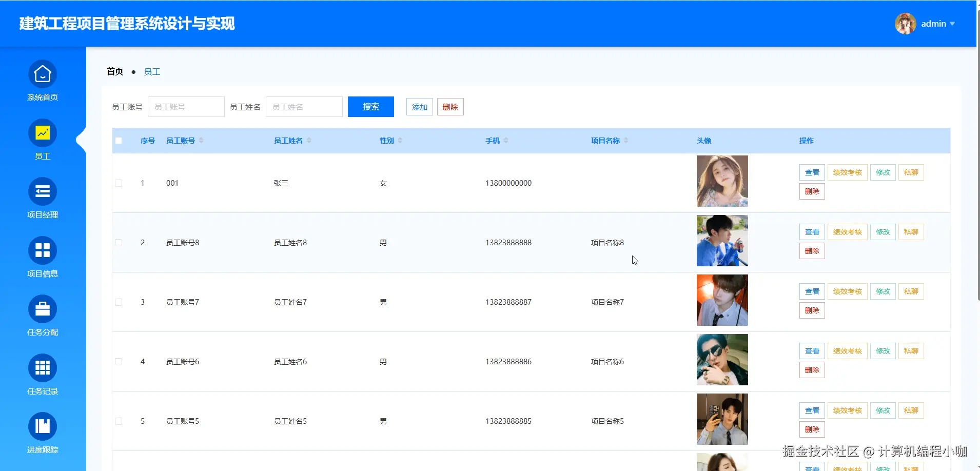Sort by 员工账号 column arrows
The height and width of the screenshot is (471, 980).
201,141
